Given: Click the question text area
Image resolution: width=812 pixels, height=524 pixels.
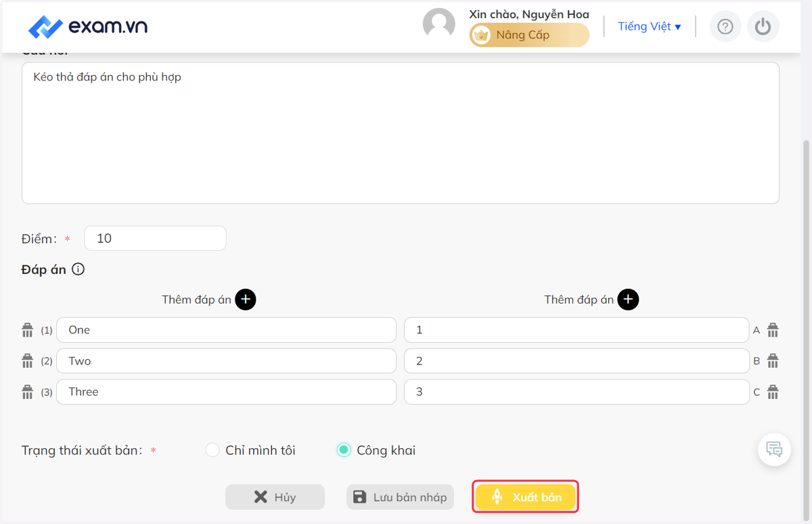Looking at the screenshot, I should pos(401,133).
